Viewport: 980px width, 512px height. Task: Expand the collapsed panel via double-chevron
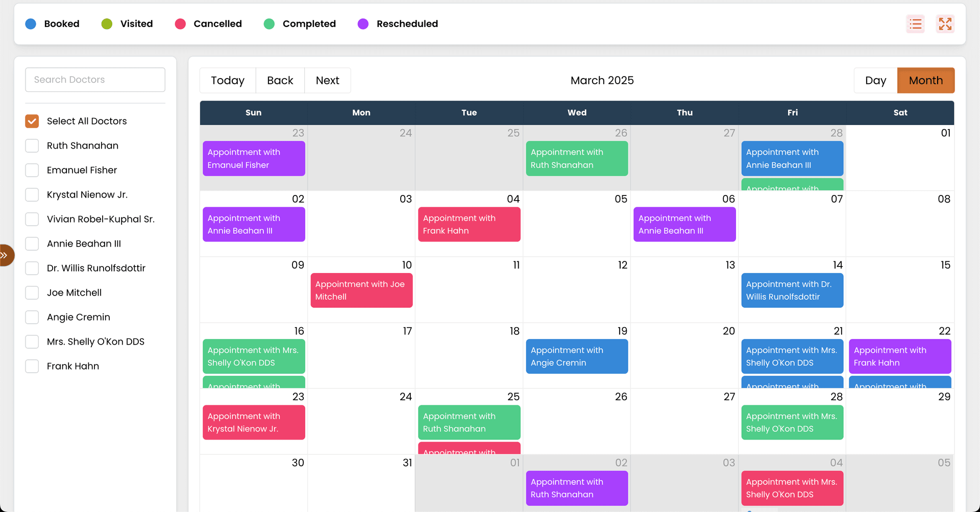(7, 255)
